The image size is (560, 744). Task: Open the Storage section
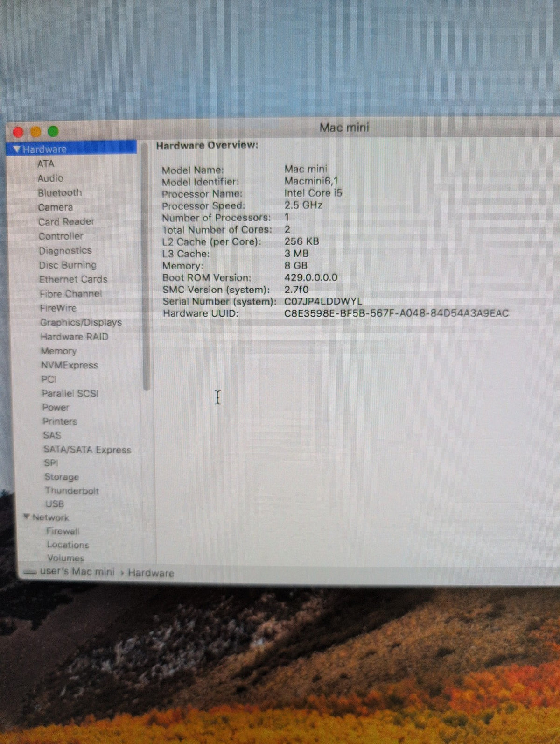pos(62,477)
